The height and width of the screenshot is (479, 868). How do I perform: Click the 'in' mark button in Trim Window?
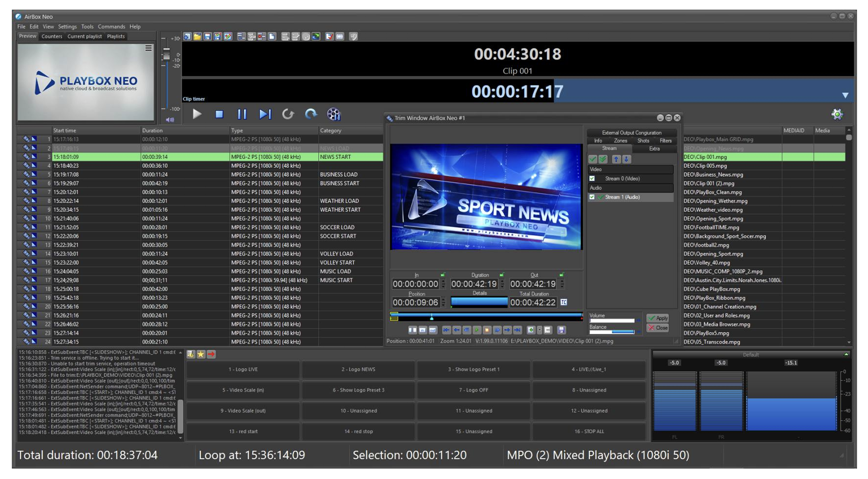coord(423,330)
